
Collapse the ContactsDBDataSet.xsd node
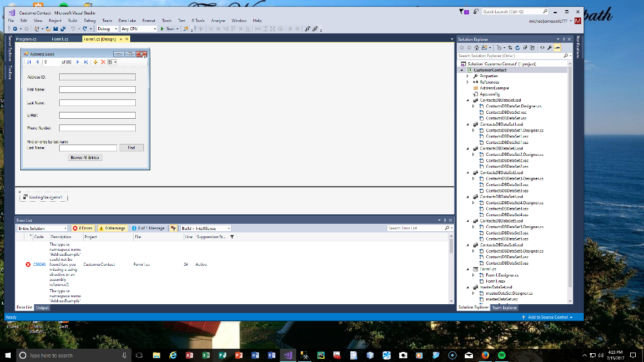coord(467,100)
